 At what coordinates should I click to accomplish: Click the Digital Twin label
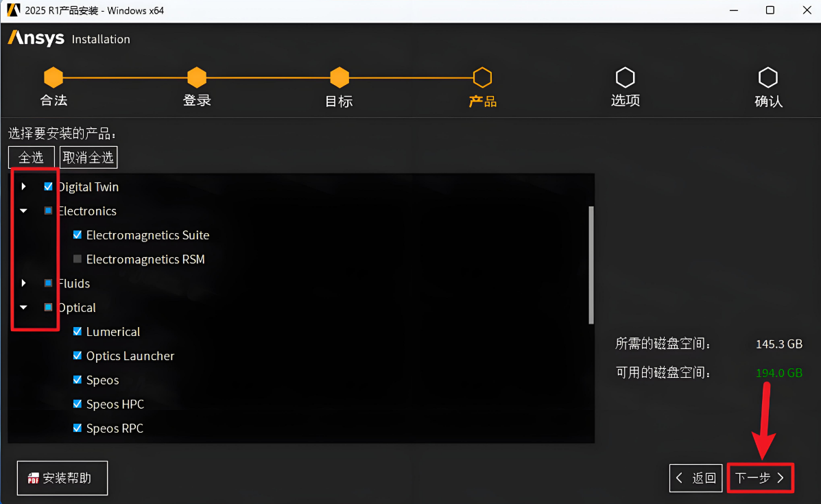coord(88,187)
